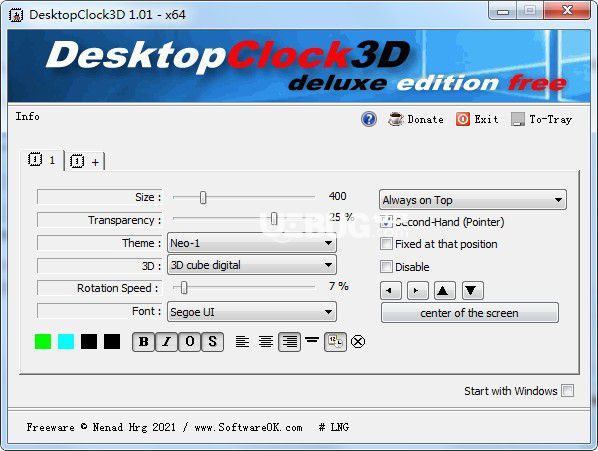Open www.SoftwareOK.com link in footer
The image size is (598, 451).
248,427
